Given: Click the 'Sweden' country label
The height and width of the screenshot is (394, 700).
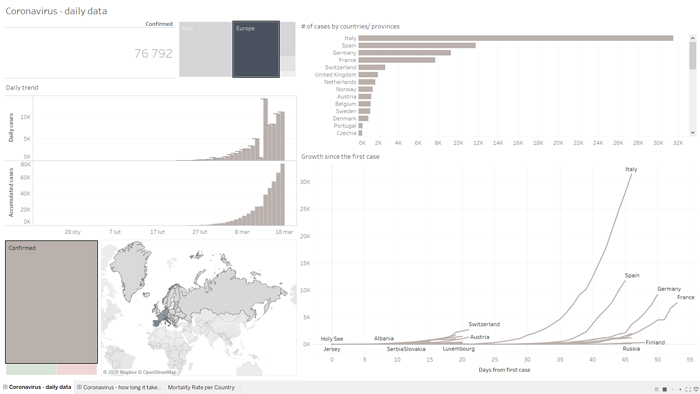Looking at the screenshot, I should coord(346,111).
